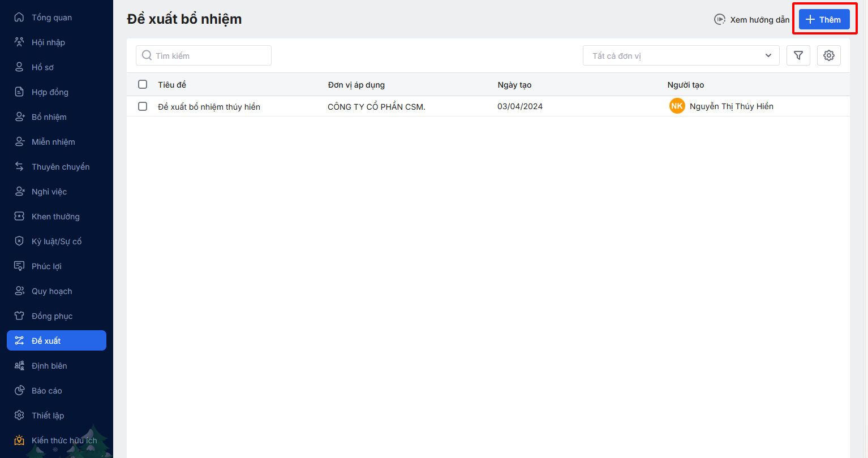The height and width of the screenshot is (458, 868).
Task: Click the Khen thưởng ticket icon
Action: tap(19, 217)
